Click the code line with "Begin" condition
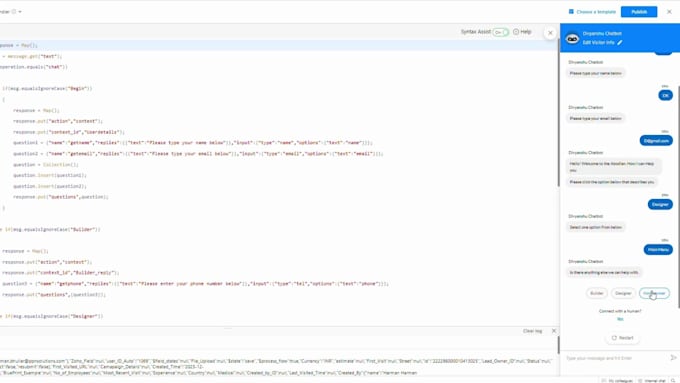 (47, 88)
